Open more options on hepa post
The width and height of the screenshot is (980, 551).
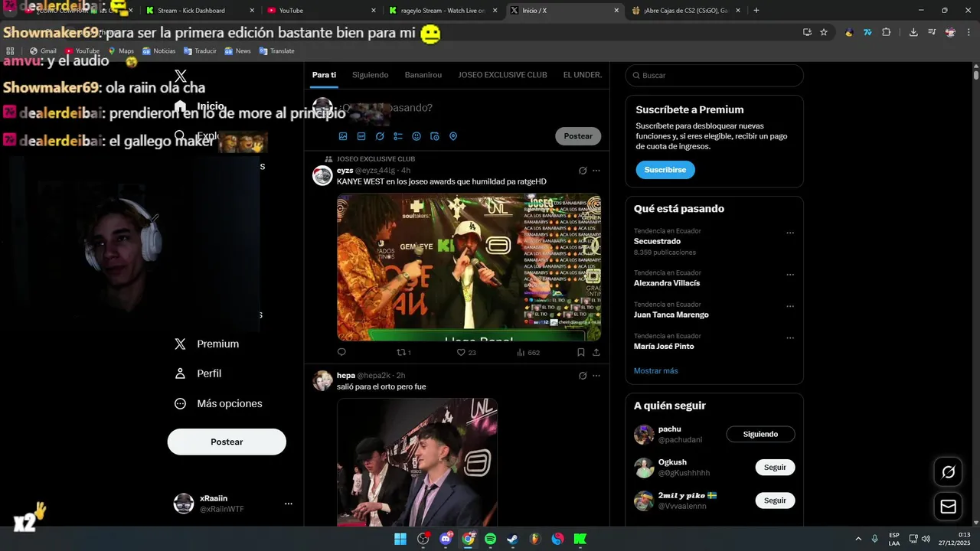click(596, 376)
